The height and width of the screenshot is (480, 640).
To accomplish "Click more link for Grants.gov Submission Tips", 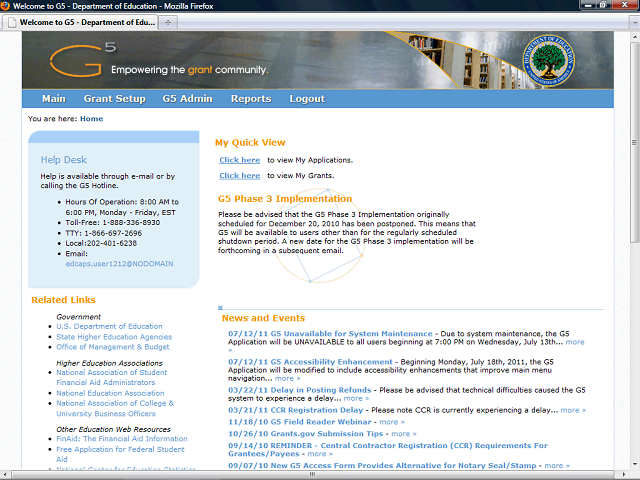I will (x=404, y=434).
